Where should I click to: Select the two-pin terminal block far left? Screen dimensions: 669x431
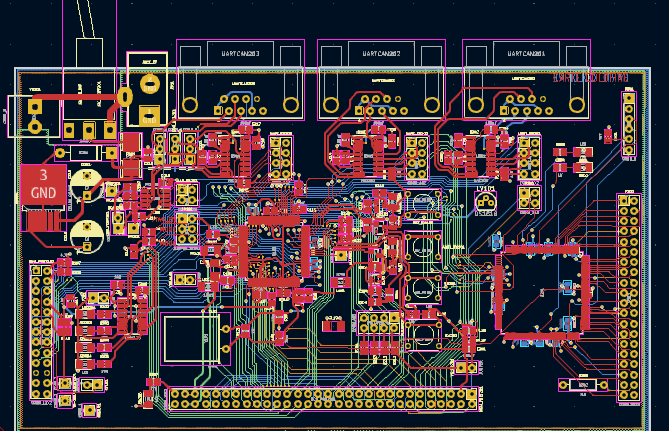35,116
